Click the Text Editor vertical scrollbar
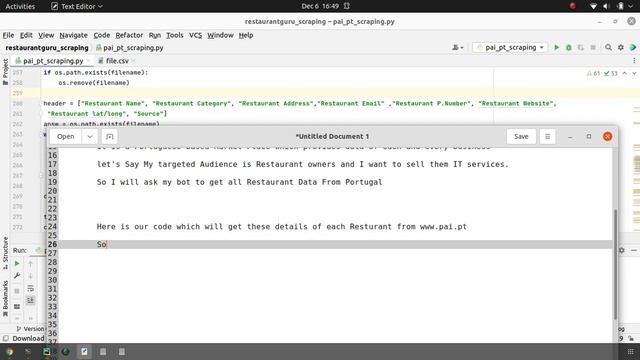This screenshot has width=640, height=360. 615,264
